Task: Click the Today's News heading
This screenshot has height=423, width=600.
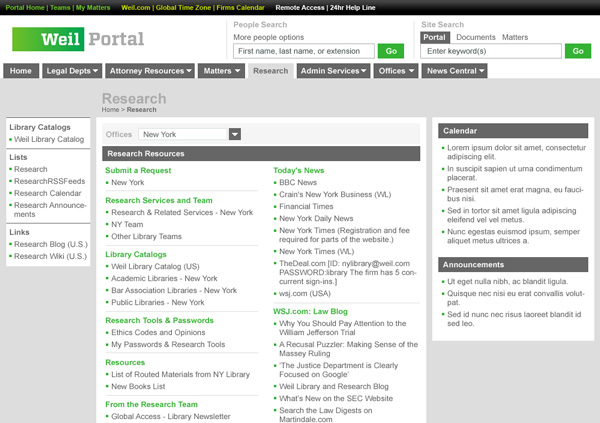Action: pyautogui.click(x=298, y=170)
